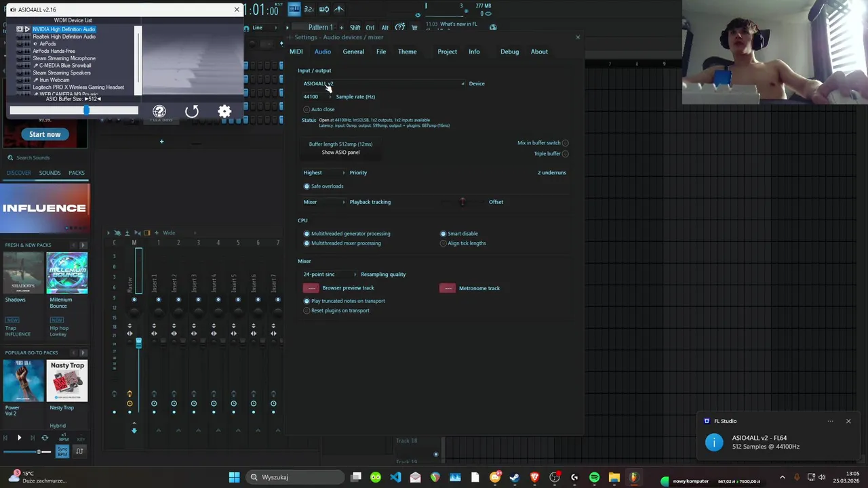Open the ASIO4ALL v2 device dropdown

[384, 83]
